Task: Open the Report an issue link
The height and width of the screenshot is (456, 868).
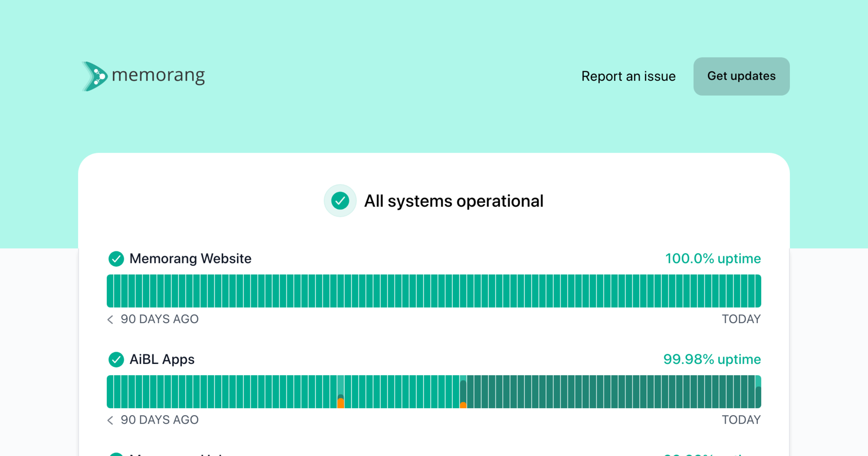Action: [x=628, y=76]
